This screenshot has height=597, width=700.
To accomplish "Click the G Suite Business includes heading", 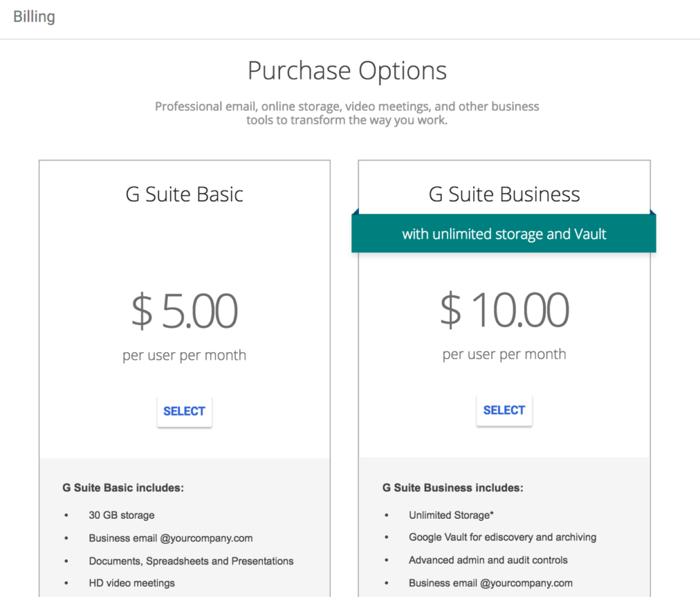I will click(x=453, y=488).
